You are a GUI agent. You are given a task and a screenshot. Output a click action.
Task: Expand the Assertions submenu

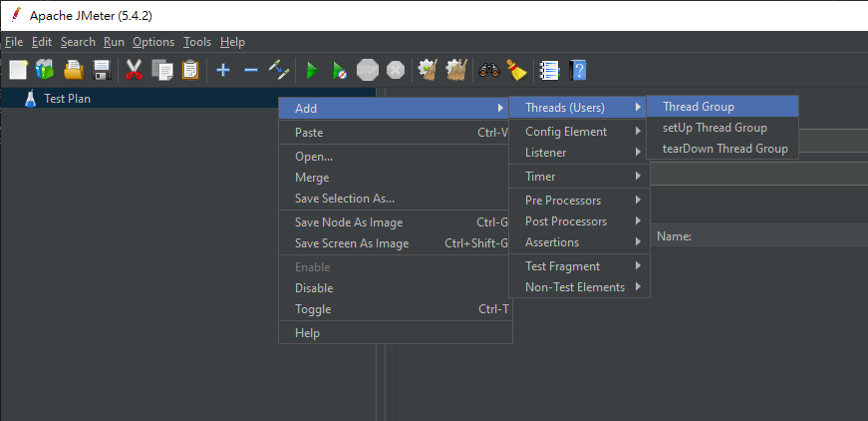click(x=578, y=242)
